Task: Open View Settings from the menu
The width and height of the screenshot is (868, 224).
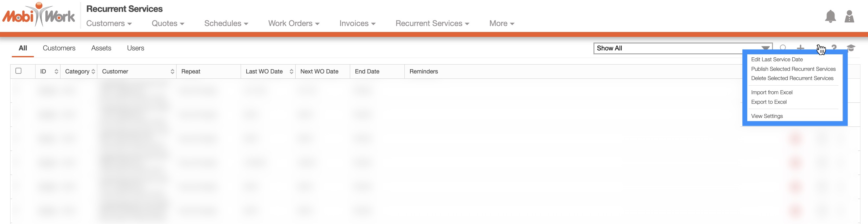Action: [x=767, y=116]
